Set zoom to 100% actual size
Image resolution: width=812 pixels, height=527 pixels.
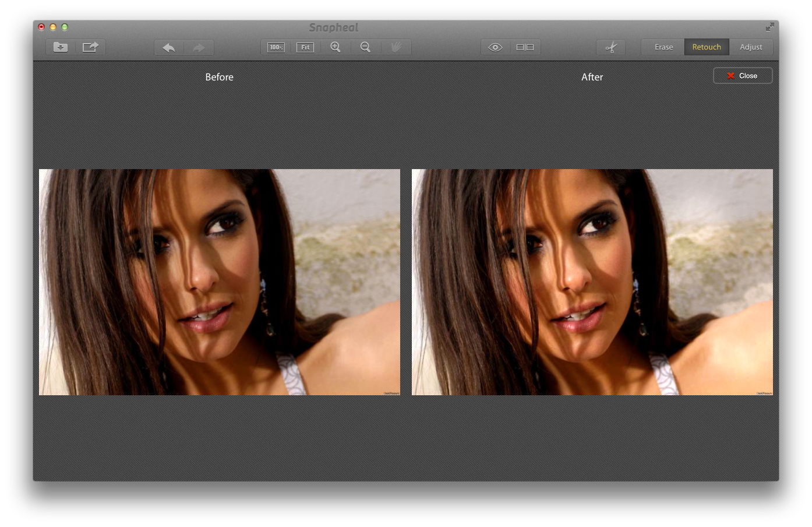(276, 47)
